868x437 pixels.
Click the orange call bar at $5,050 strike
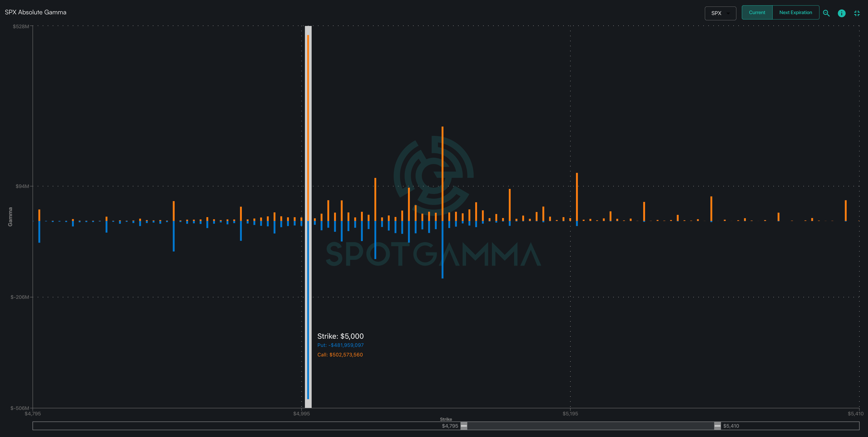coord(375,199)
